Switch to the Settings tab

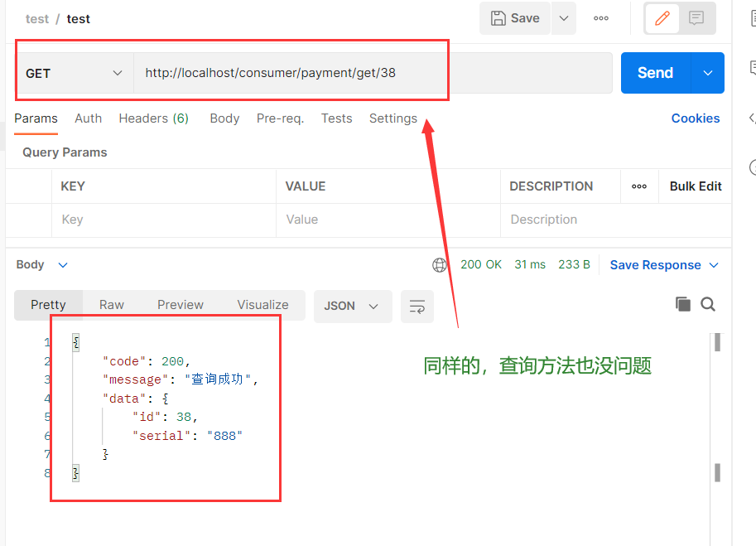click(393, 118)
